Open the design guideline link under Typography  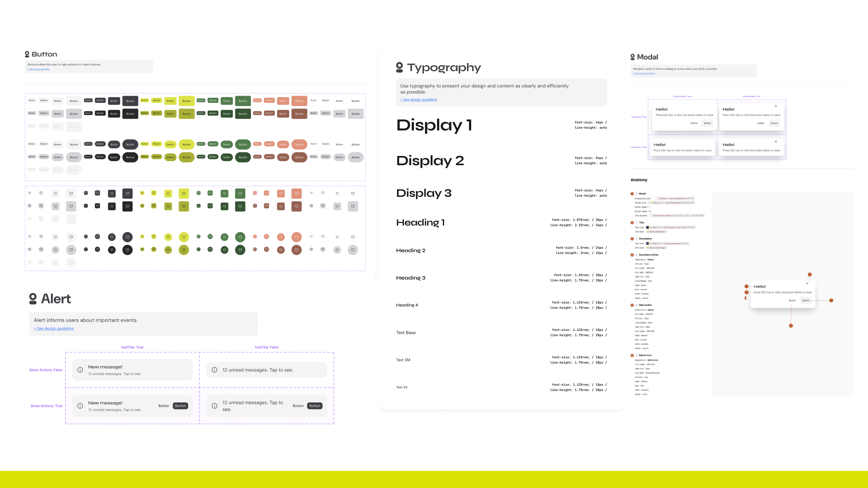click(418, 100)
